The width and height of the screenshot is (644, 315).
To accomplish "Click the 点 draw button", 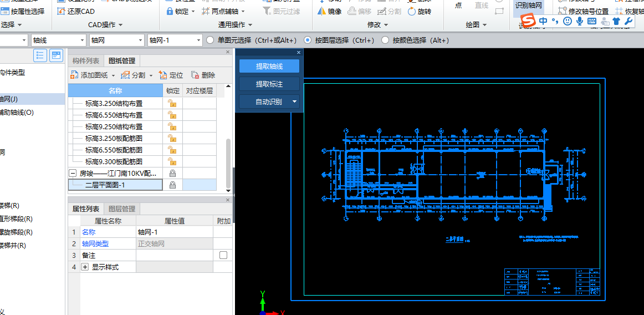I will tap(459, 6).
